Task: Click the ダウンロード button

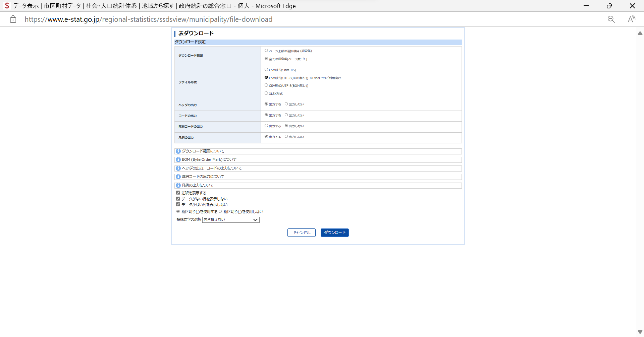Action: pyautogui.click(x=334, y=233)
